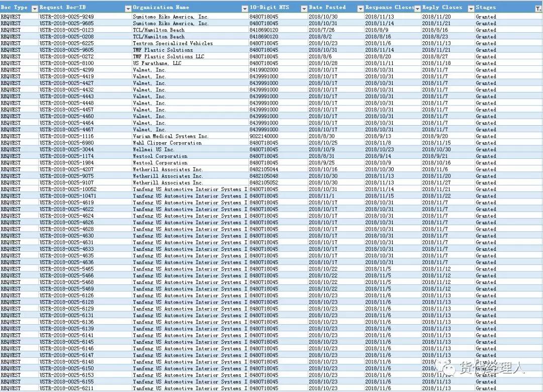
Task: Select cell USTR-2018-0025-6211
Action: coord(85,388)
